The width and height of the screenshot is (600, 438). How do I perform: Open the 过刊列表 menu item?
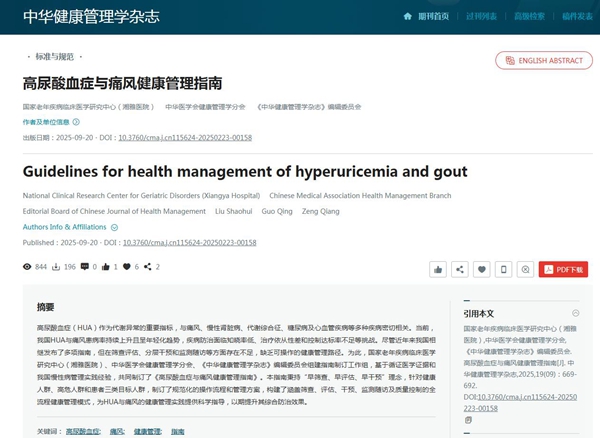(x=481, y=17)
